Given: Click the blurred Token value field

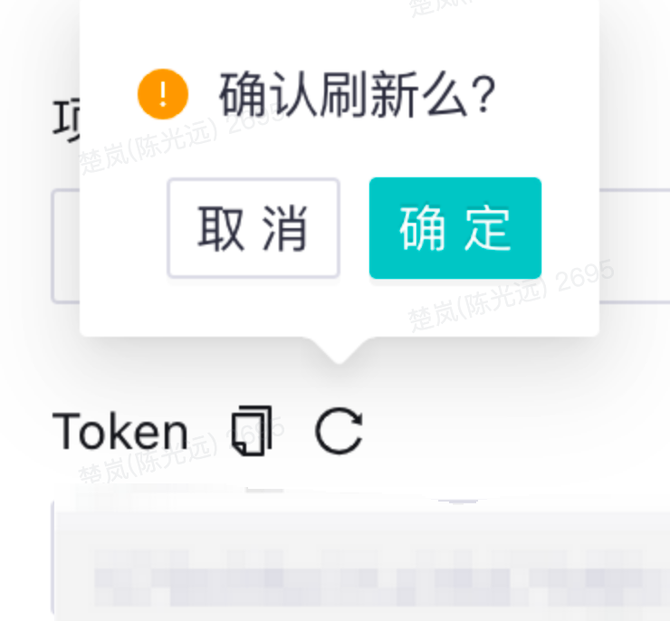Looking at the screenshot, I should tap(361, 560).
